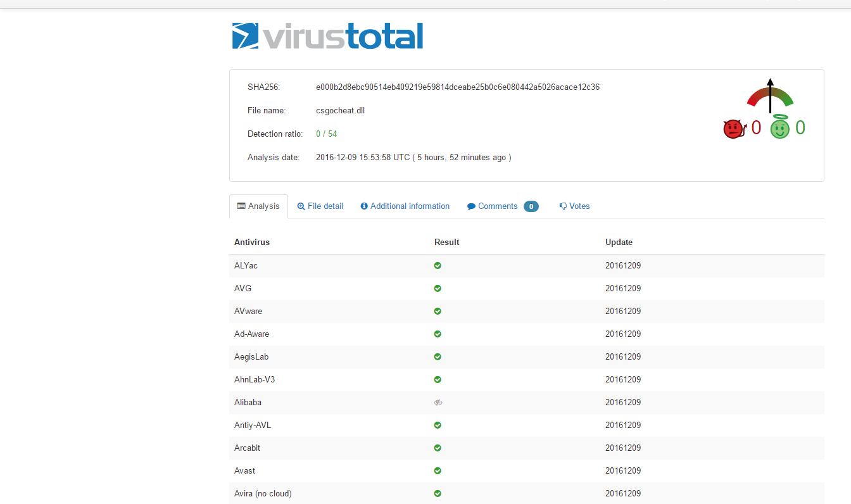The width and height of the screenshot is (851, 504).
Task: Click the green check icon for Avast
Action: 438,470
